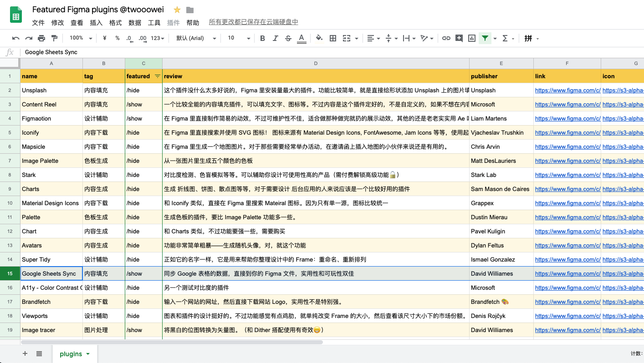Click the undo arrow in the toolbar
The image size is (644, 363).
(x=16, y=38)
